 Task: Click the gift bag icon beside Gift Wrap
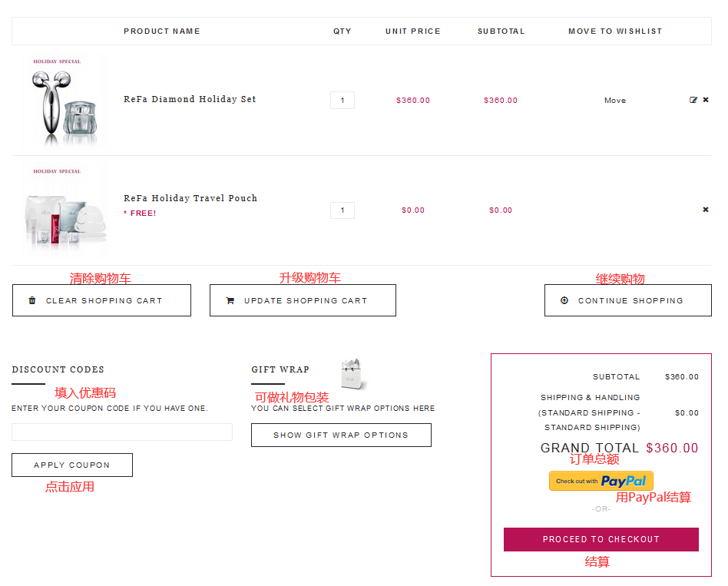click(353, 374)
